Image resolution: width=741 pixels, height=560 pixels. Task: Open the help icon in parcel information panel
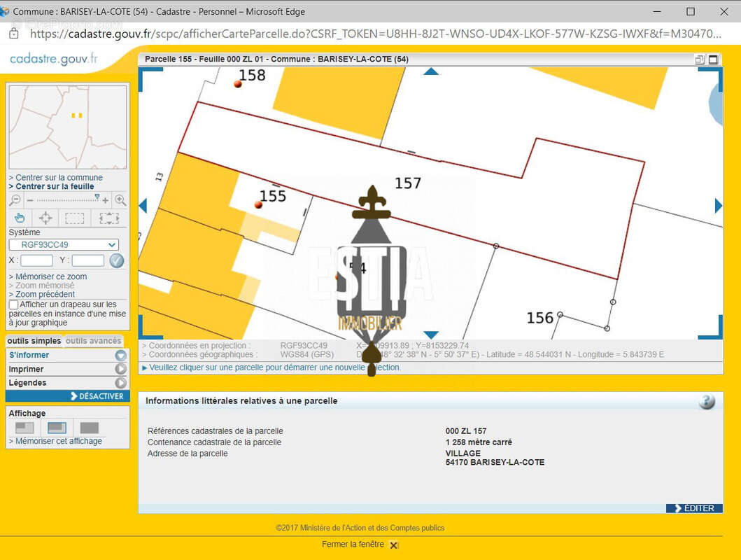pyautogui.click(x=707, y=402)
